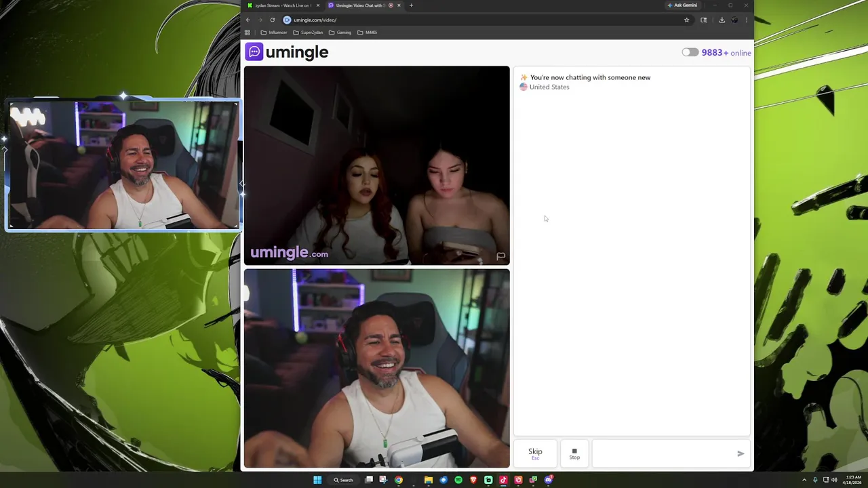Go back with the browser back arrow

point(248,20)
